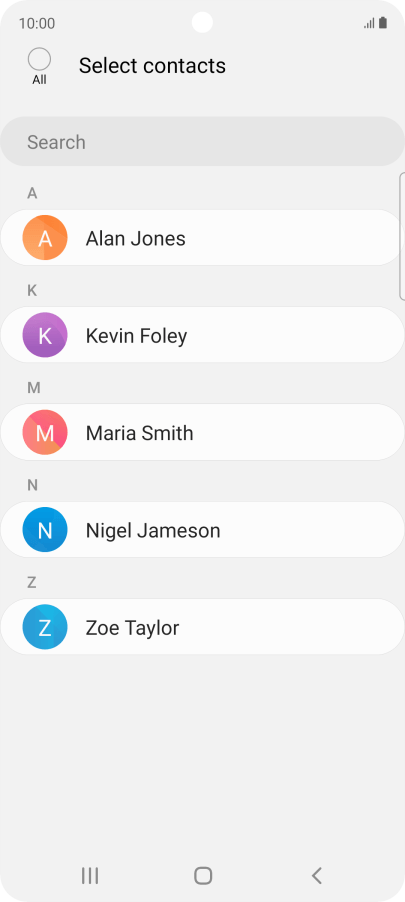This screenshot has width=405, height=902.
Task: Go back using the navigation arrow
Action: tap(316, 876)
